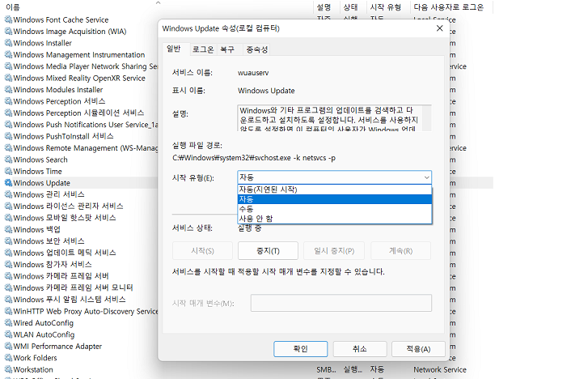
Task: Click gear icon beside Windows 라이선스 관리자 서비스
Action: (8, 206)
